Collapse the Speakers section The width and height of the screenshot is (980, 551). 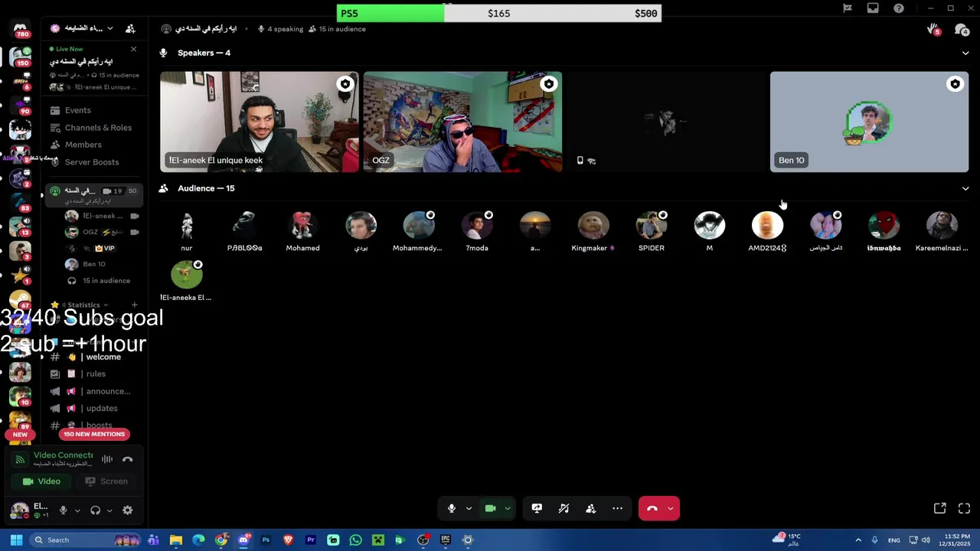[965, 53]
